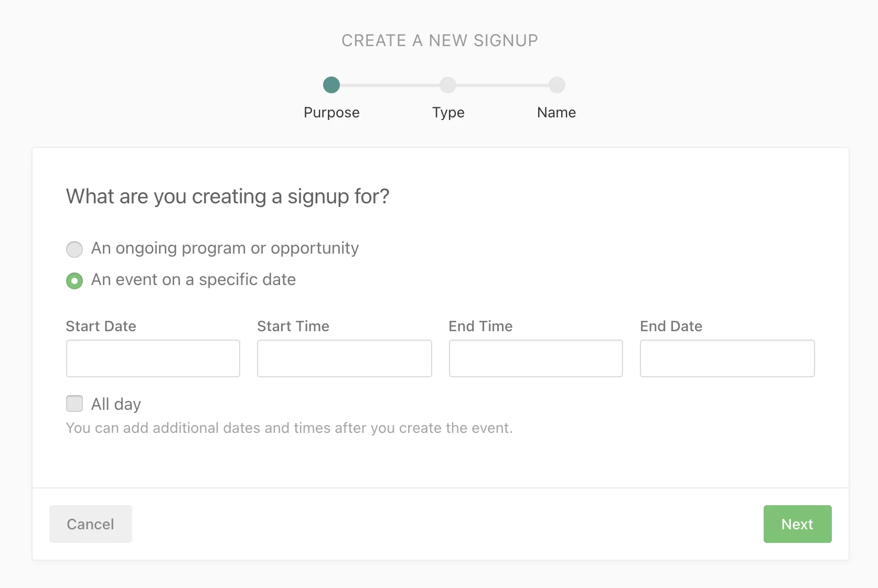Image resolution: width=878 pixels, height=588 pixels.
Task: Open the End Time field
Action: (x=536, y=358)
